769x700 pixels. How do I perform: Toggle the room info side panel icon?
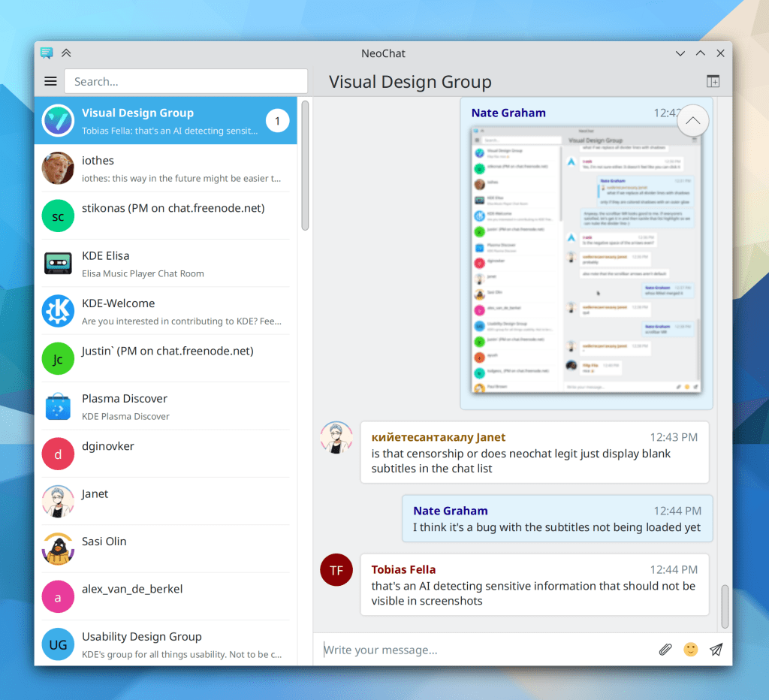(713, 82)
